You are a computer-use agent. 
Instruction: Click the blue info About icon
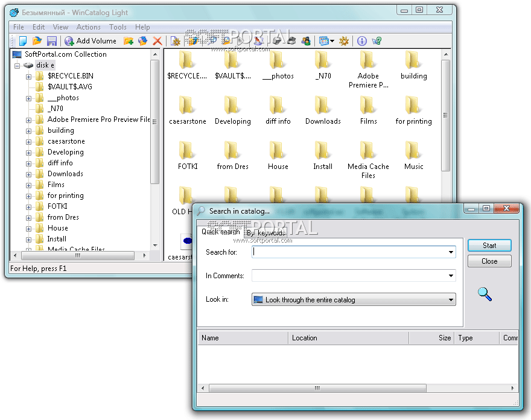point(361,41)
